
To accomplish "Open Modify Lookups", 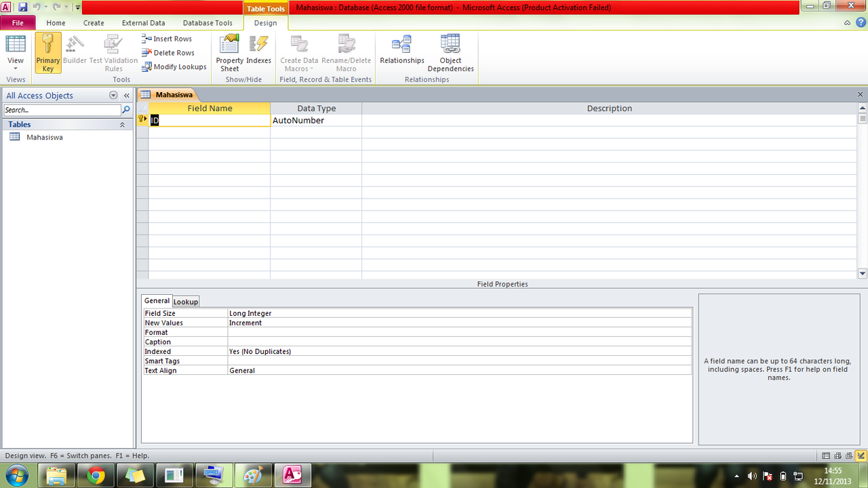I will tap(174, 66).
